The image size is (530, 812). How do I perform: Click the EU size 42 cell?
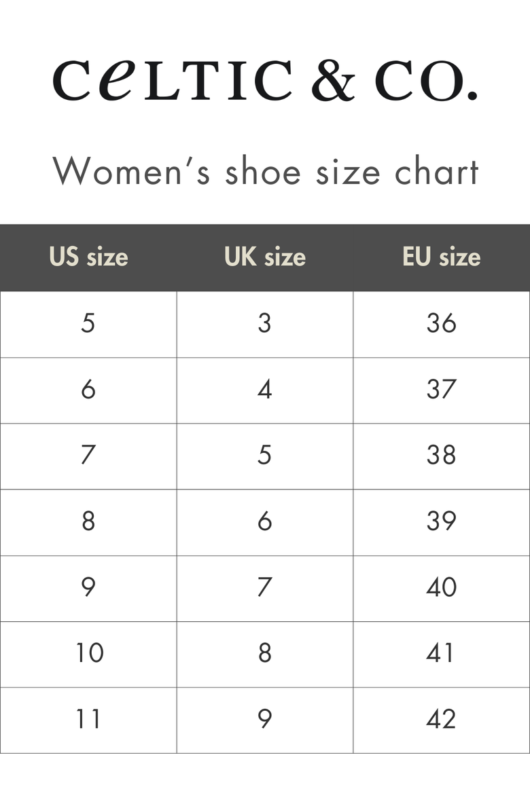442,719
